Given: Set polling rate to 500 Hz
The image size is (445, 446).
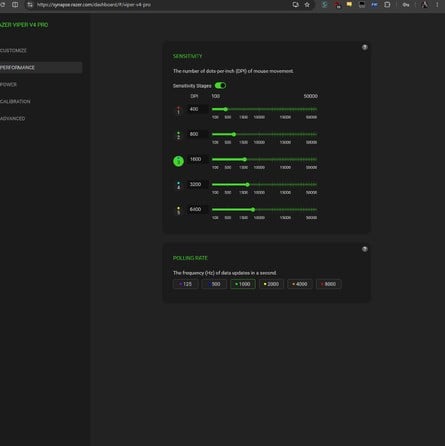Looking at the screenshot, I should coord(214,284).
